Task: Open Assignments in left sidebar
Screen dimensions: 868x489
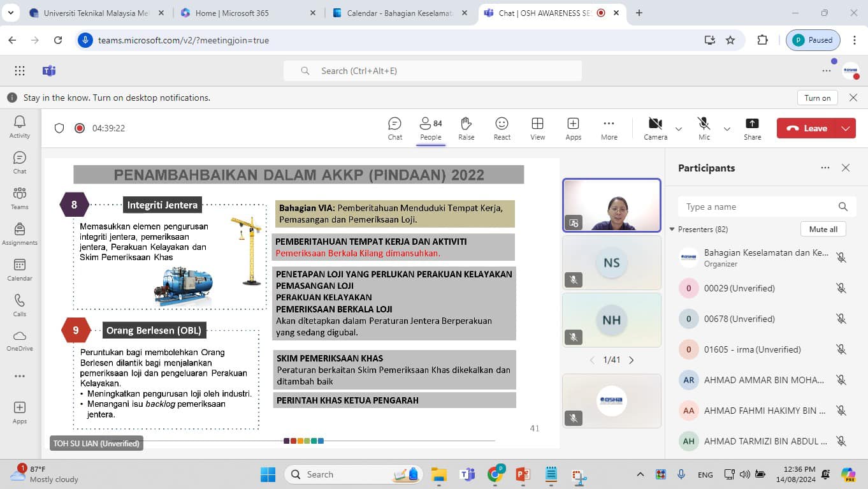Action: 20,234
